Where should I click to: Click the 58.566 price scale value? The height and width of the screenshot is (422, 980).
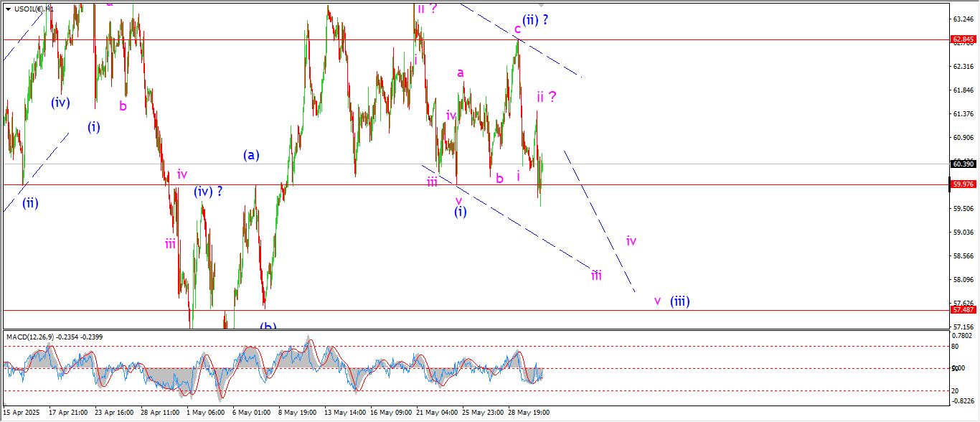[962, 255]
